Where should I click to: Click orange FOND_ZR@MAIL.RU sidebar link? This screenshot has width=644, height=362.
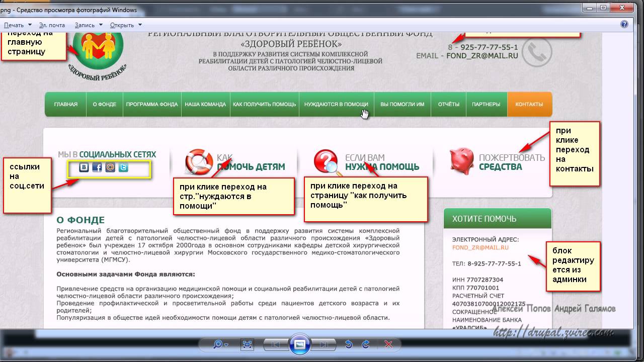480,248
